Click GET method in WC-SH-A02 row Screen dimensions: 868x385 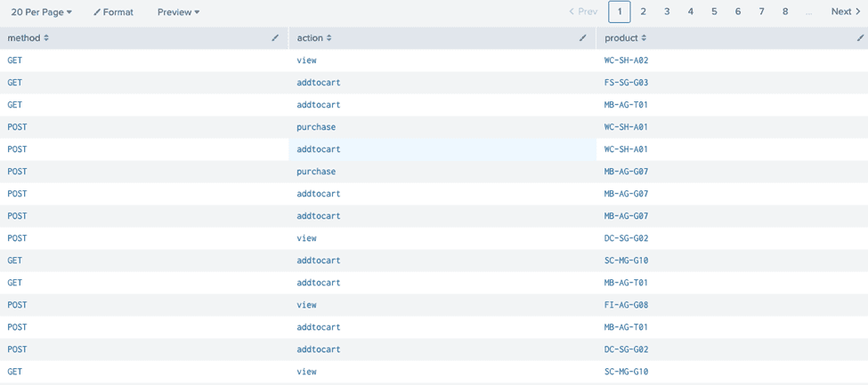(15, 60)
